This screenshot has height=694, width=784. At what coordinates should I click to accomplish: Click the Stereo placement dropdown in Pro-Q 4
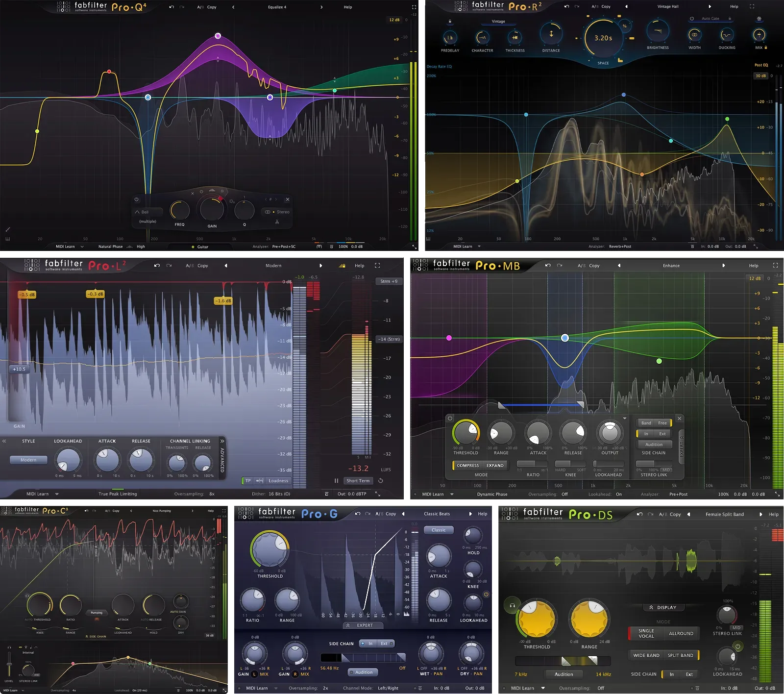[x=277, y=212]
